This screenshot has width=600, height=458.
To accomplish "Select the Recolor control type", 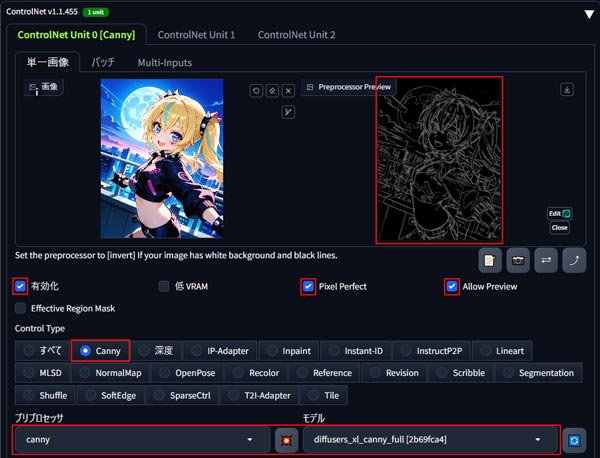I will point(256,373).
